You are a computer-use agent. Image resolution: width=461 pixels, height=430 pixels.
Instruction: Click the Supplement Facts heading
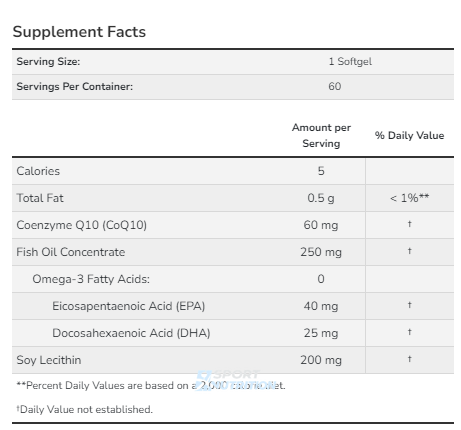[x=79, y=32]
